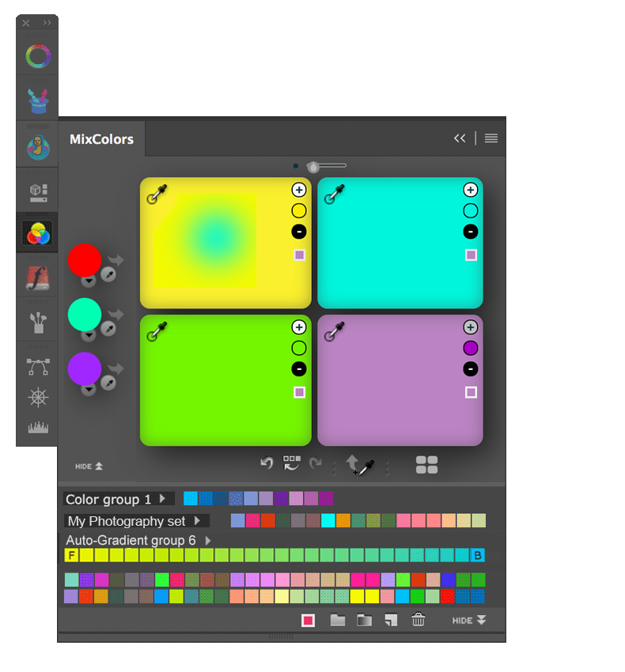Select the MixColors tab
The height and width of the screenshot is (672, 625).
point(101,139)
